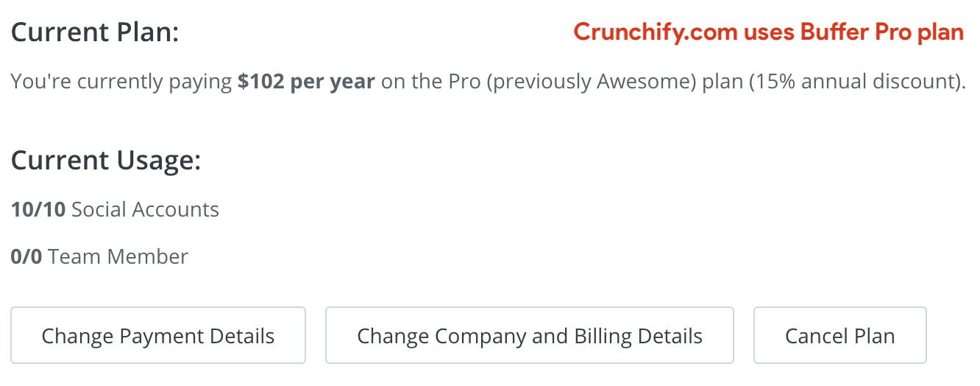Click the Current Plan heading
980x386 pixels.
coord(95,33)
